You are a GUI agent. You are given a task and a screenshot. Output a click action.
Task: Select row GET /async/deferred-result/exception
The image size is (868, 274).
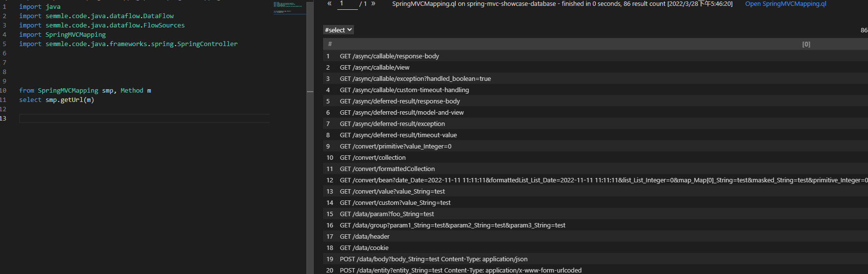pos(595,124)
